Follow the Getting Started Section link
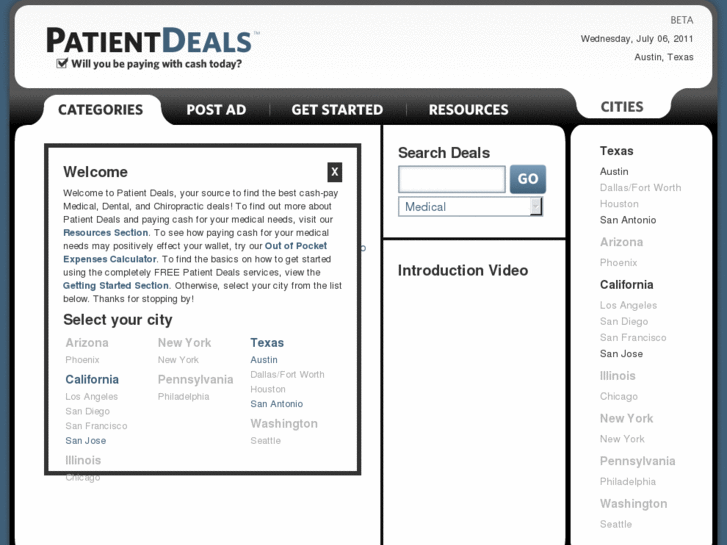The image size is (727, 545). (x=116, y=285)
